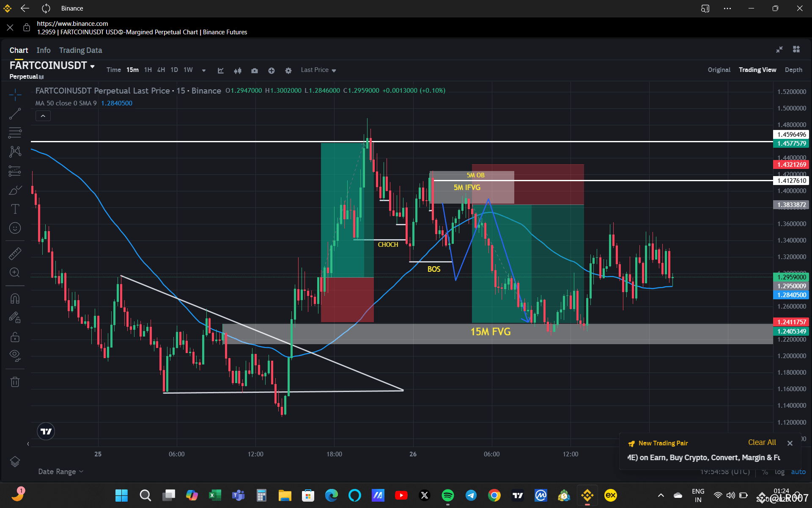View site info via the lock icon

coord(27,28)
